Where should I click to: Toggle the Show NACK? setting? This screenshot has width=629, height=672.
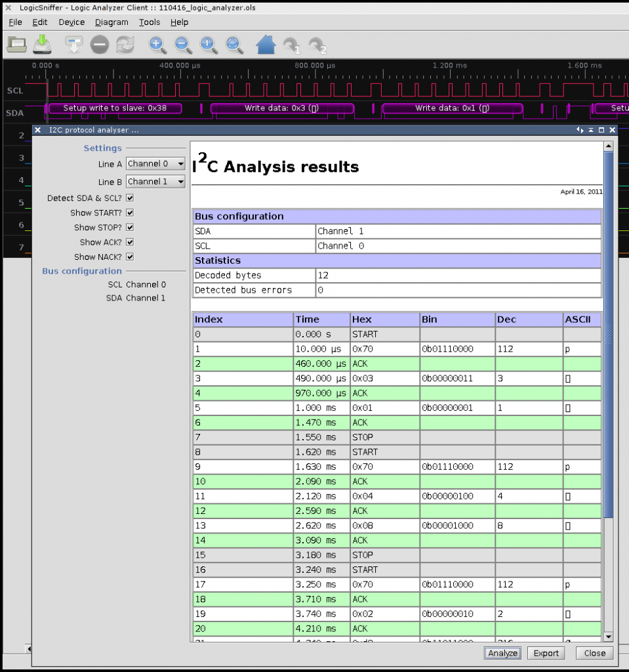130,257
